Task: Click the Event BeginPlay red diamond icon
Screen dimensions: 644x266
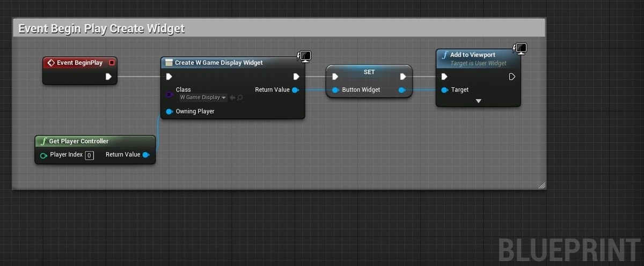Action: click(51, 63)
